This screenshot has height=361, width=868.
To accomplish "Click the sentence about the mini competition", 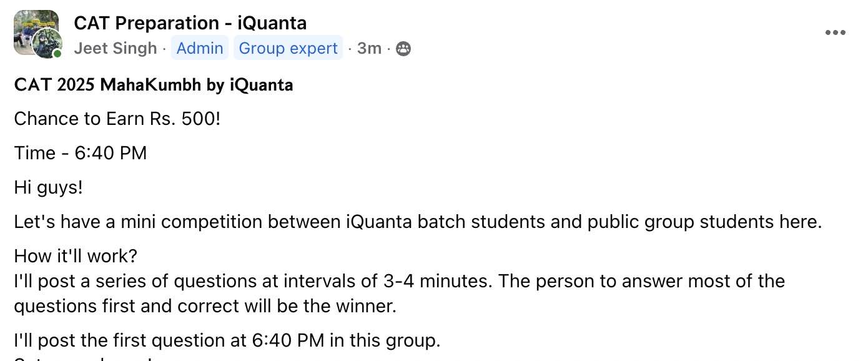I will click(x=418, y=222).
